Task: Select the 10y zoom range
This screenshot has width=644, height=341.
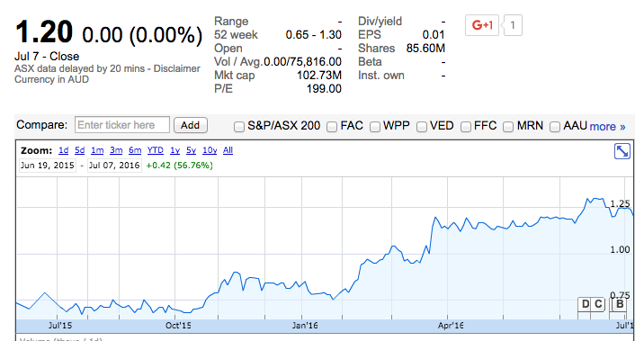Action: (x=210, y=150)
